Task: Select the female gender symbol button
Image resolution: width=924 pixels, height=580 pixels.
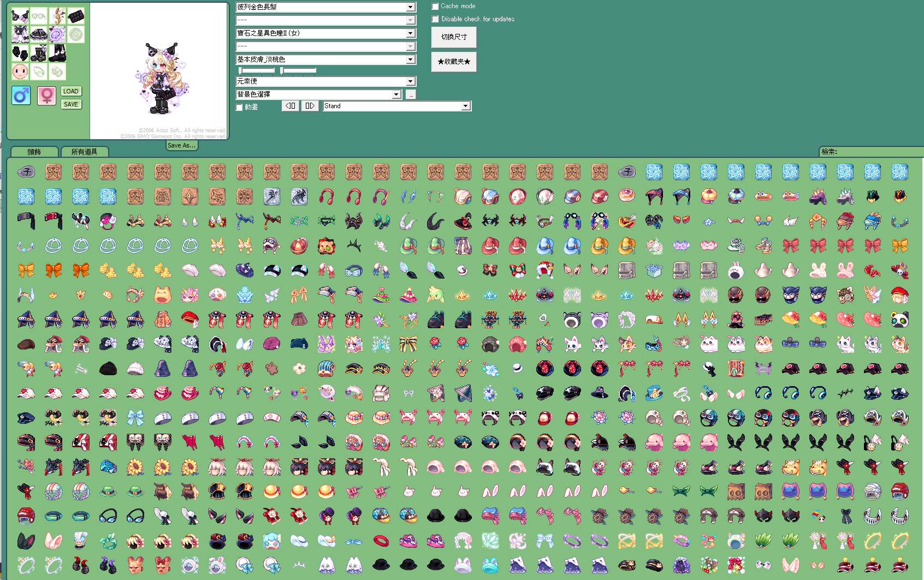Action: click(47, 96)
